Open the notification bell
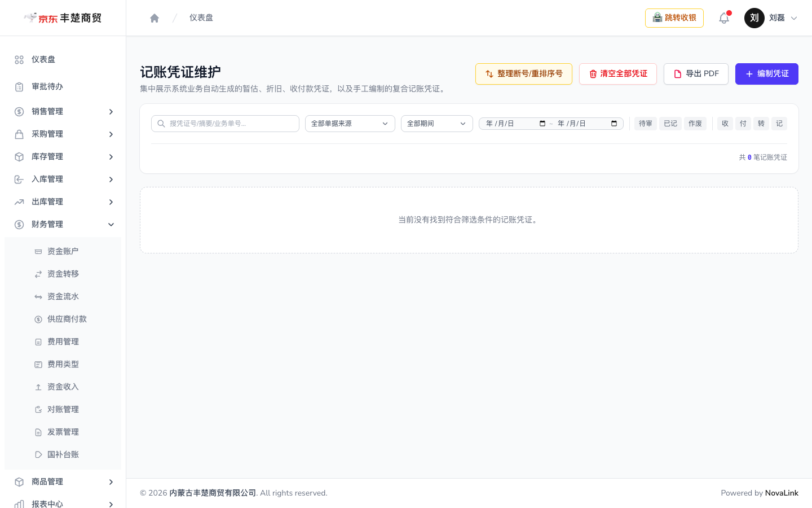This screenshot has height=508, width=812. pos(724,18)
